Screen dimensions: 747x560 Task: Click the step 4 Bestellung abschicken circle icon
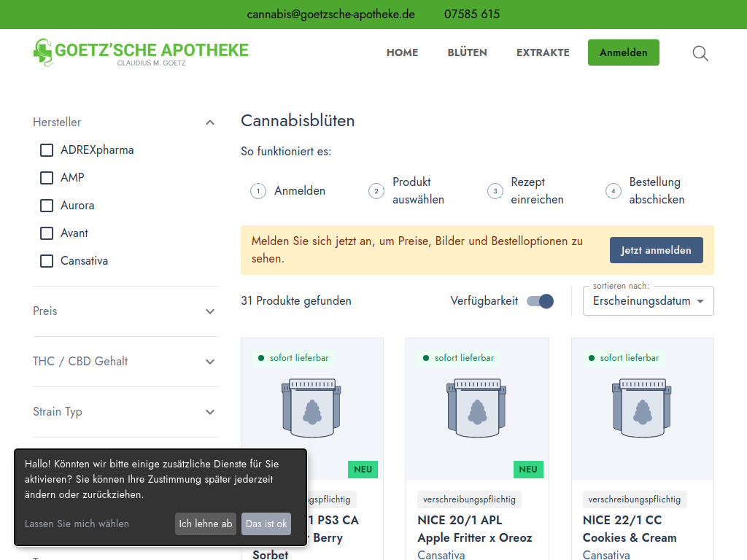614,191
